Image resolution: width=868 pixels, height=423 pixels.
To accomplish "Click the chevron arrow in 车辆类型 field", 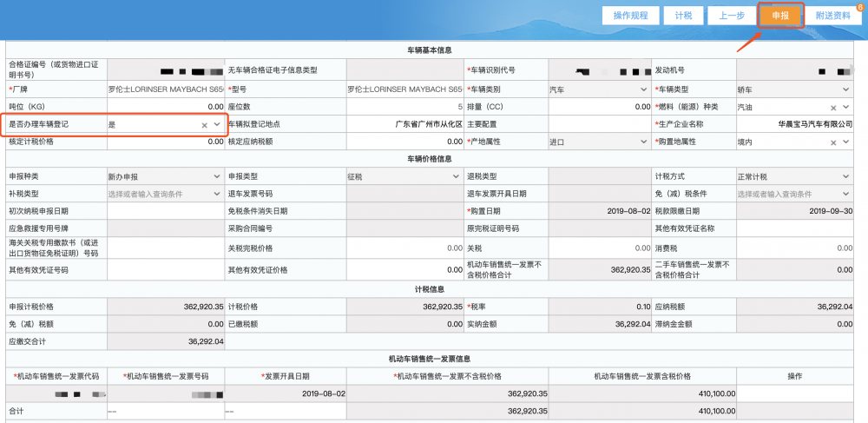I will click(845, 89).
